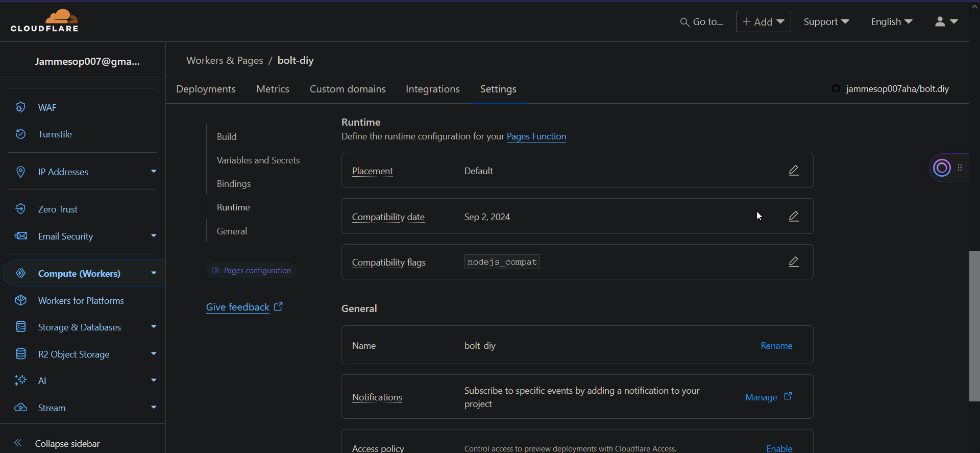
Task: Click the GitHub icon beside repository name
Action: tap(836, 89)
